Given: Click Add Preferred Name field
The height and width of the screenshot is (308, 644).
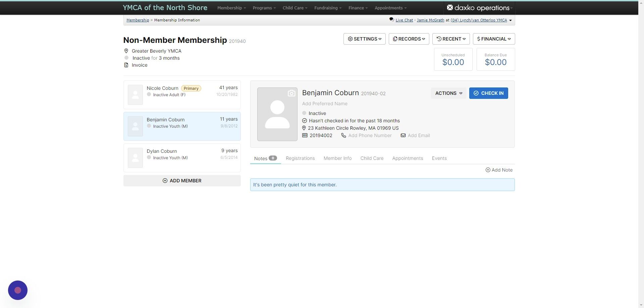Looking at the screenshot, I should 325,104.
